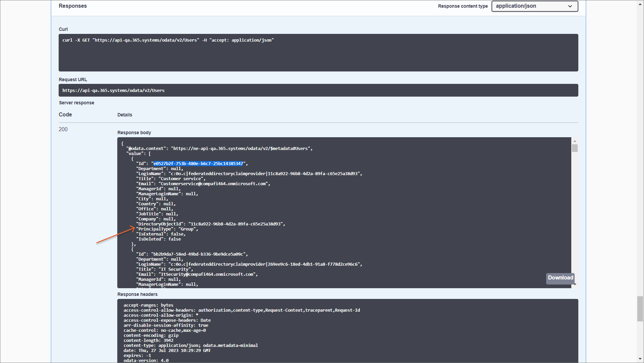
Task: Click the Download button
Action: pos(560,278)
